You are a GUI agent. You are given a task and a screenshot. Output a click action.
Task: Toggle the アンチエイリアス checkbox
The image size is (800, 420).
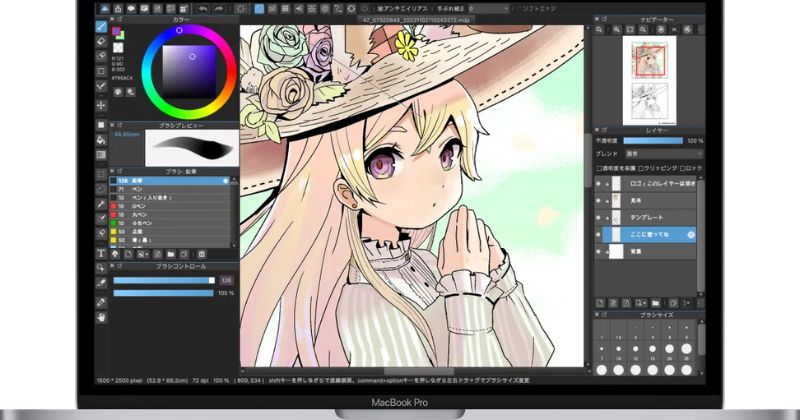click(x=381, y=9)
